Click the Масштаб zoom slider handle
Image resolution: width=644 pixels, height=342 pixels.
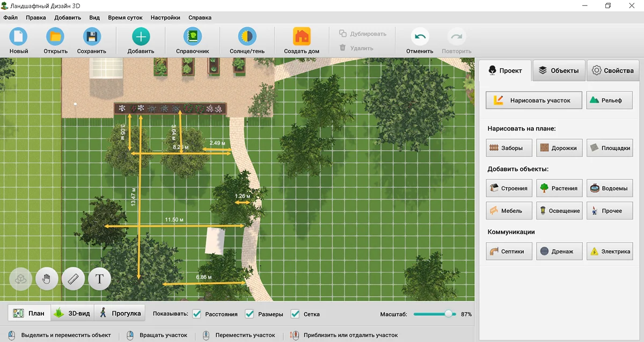(449, 314)
